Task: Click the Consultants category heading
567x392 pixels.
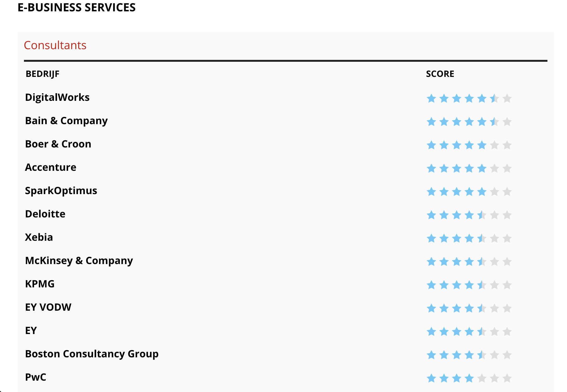Action: 55,45
